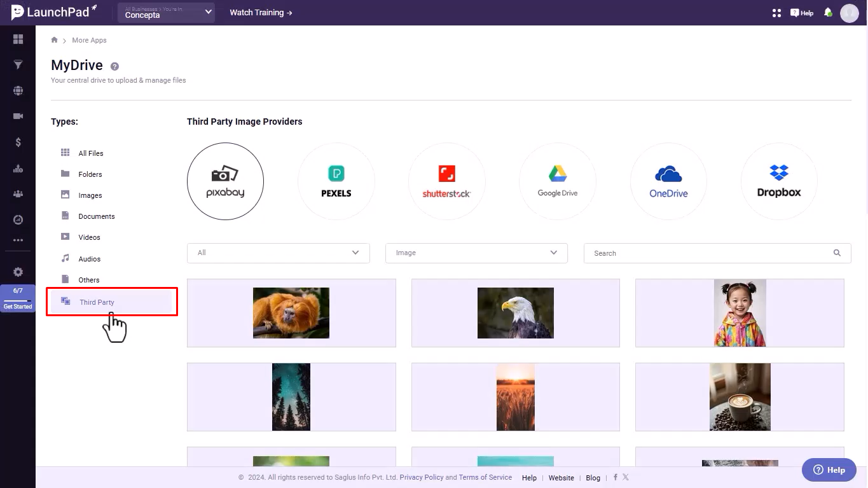Open the Privacy Policy link
Image resolution: width=868 pixels, height=488 pixels.
(422, 477)
